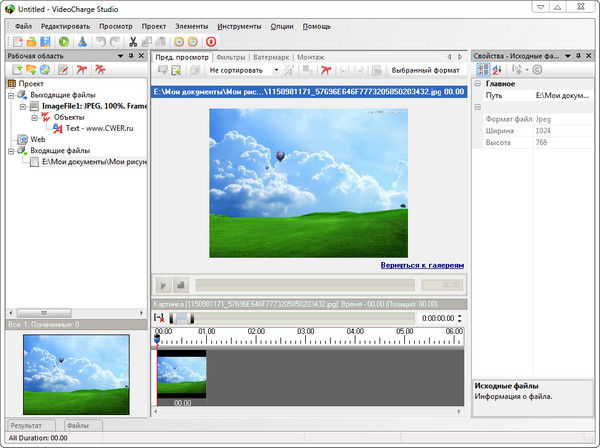This screenshot has width=600, height=448.
Task: Click the categorized sort icon in Properties
Action: coord(482,70)
